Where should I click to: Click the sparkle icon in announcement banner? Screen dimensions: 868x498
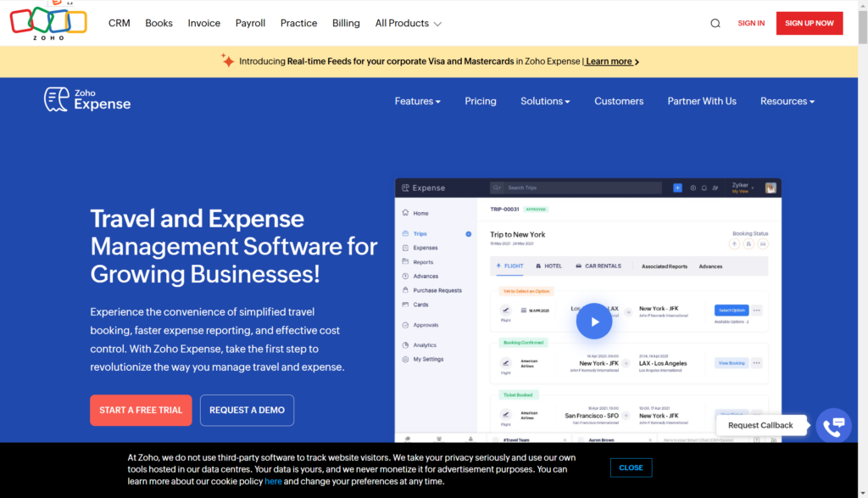227,61
